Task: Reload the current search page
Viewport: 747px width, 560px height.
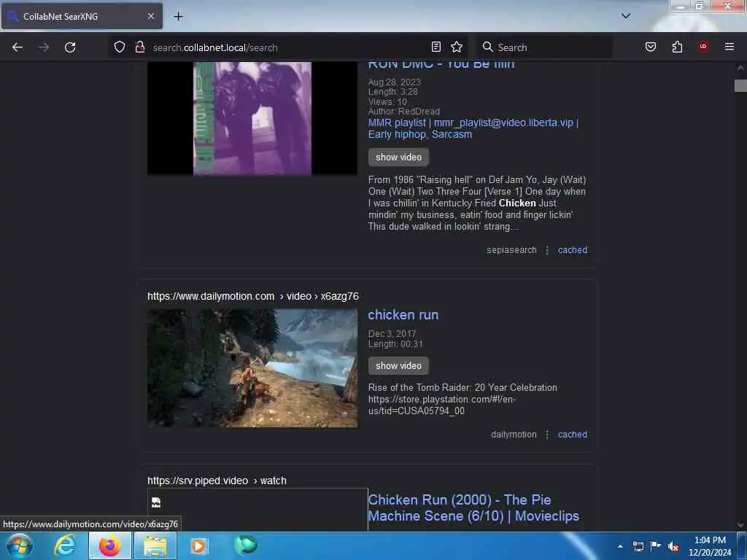Action: pos(70,47)
